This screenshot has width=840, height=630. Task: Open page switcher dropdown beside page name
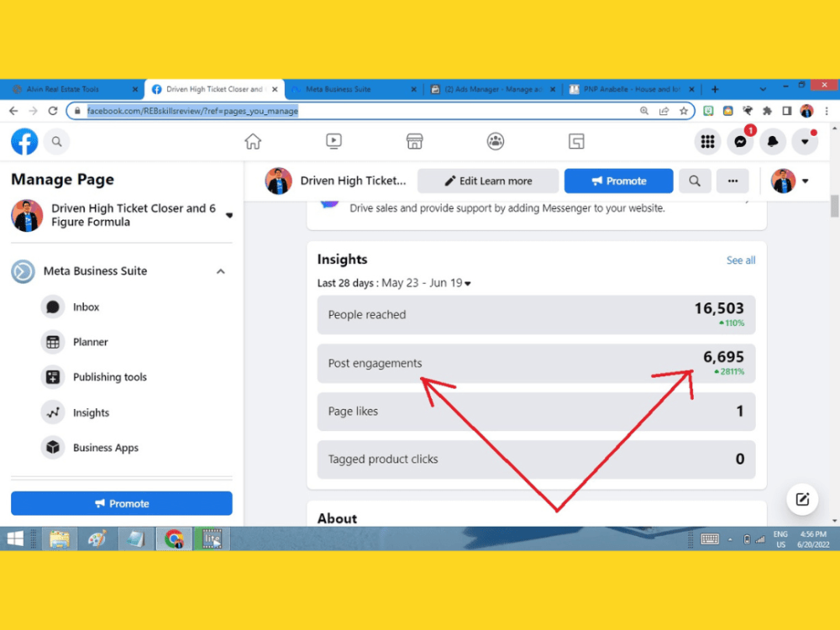coord(229,215)
